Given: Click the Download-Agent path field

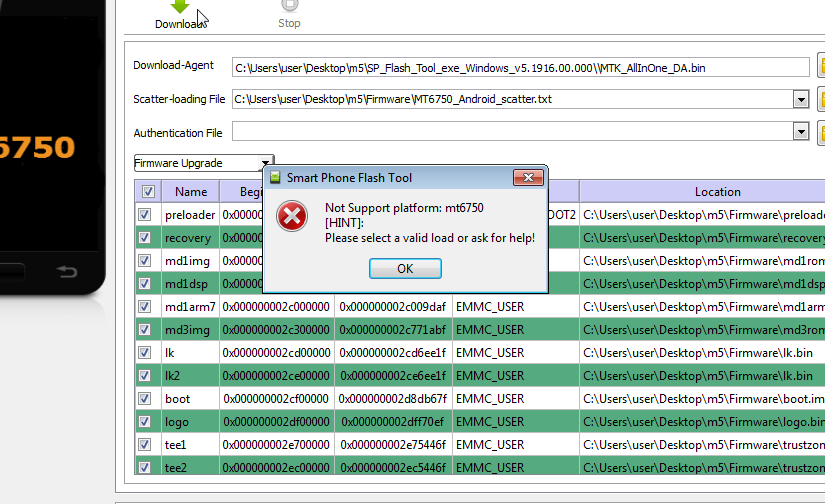Looking at the screenshot, I should [520, 67].
